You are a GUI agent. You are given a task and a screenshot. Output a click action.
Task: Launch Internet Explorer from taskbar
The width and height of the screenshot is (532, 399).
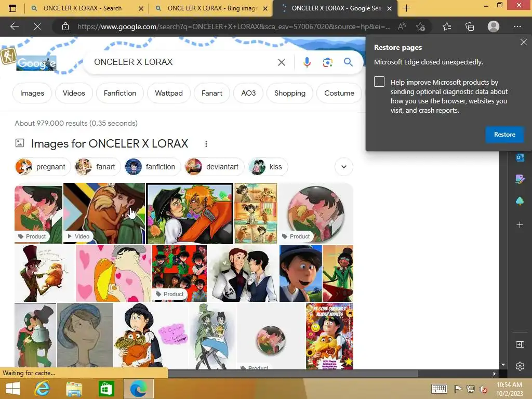[x=42, y=389]
